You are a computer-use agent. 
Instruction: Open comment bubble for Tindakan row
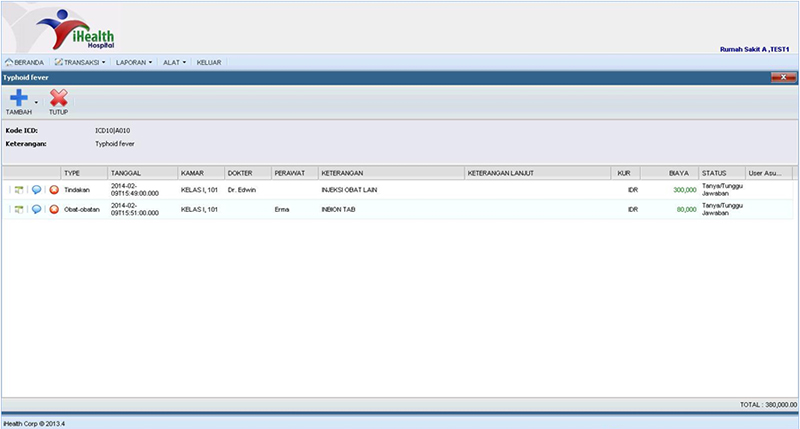click(x=36, y=189)
